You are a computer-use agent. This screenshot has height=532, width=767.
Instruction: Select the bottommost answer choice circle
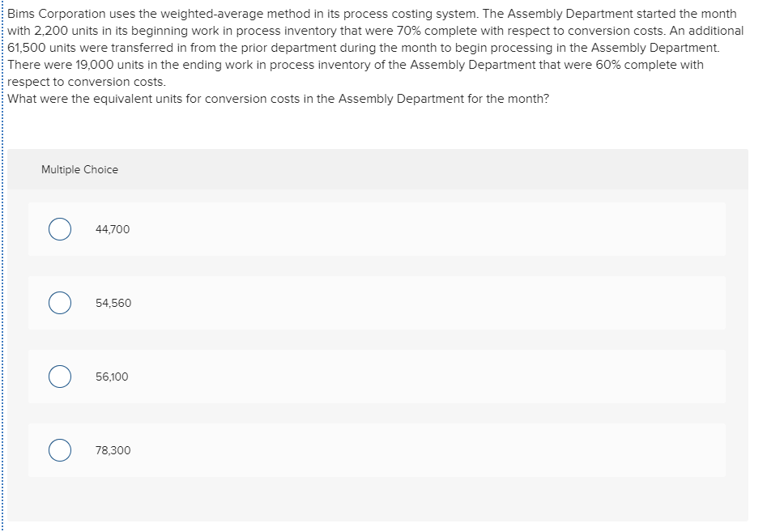click(59, 450)
